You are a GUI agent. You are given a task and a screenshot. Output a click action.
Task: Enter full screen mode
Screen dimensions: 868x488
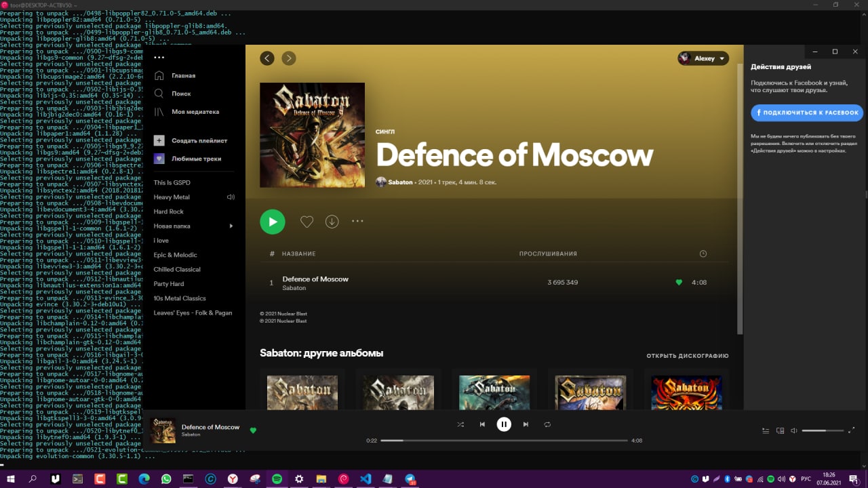click(852, 430)
